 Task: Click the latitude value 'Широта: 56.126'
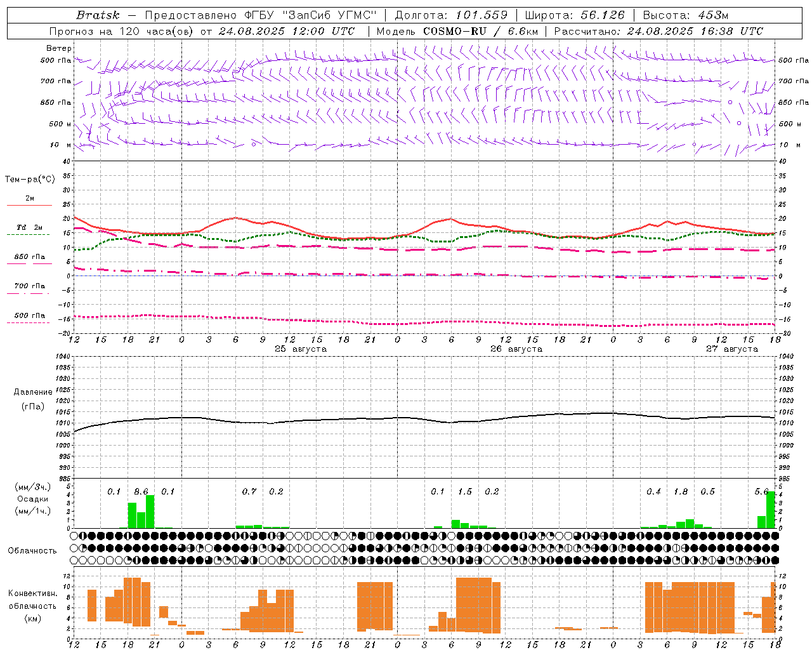click(575, 15)
